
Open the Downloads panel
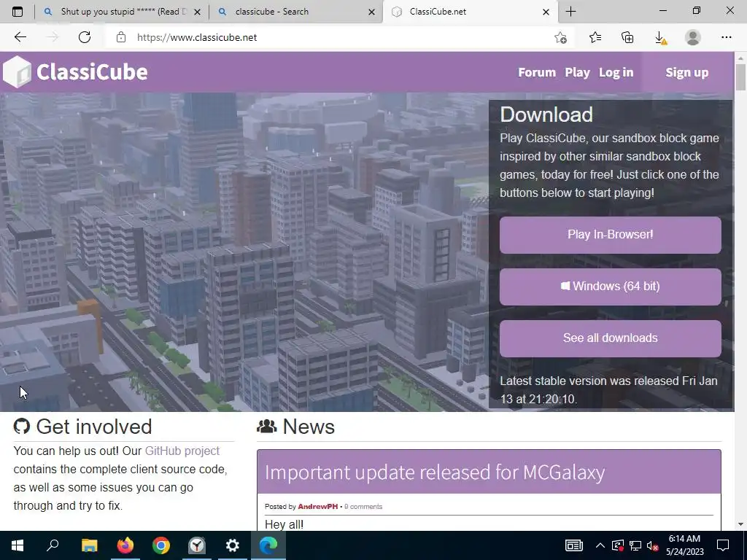[660, 38]
